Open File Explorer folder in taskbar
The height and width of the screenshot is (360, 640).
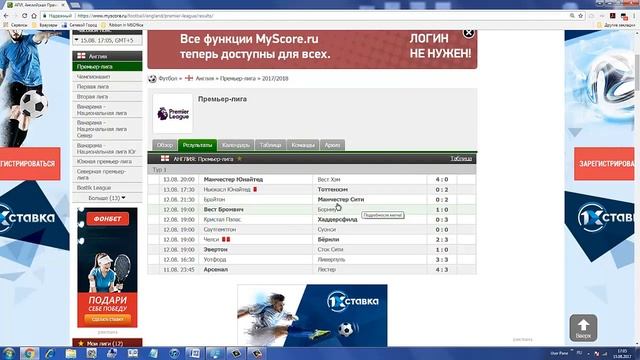pos(71,353)
